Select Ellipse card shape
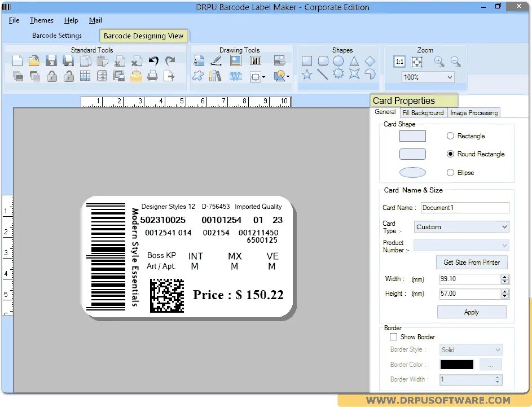 tap(450, 172)
